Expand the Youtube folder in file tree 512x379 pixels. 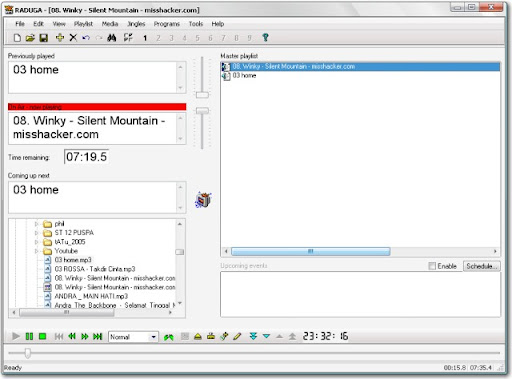click(36, 251)
